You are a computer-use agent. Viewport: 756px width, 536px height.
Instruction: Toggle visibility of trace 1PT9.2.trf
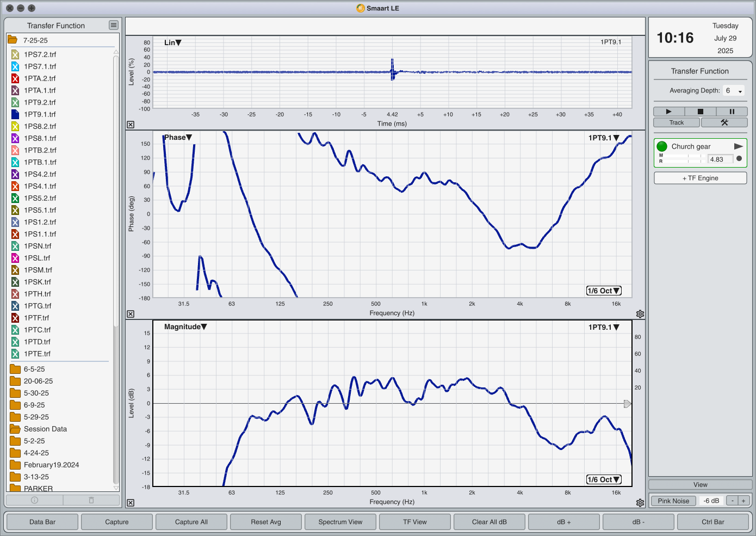tap(15, 102)
